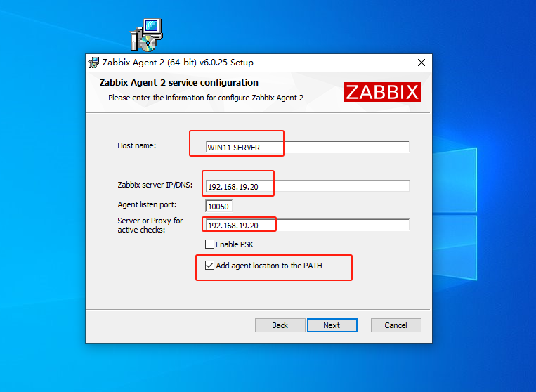Image resolution: width=536 pixels, height=392 pixels.
Task: Proceed with the Next button
Action: click(x=332, y=325)
